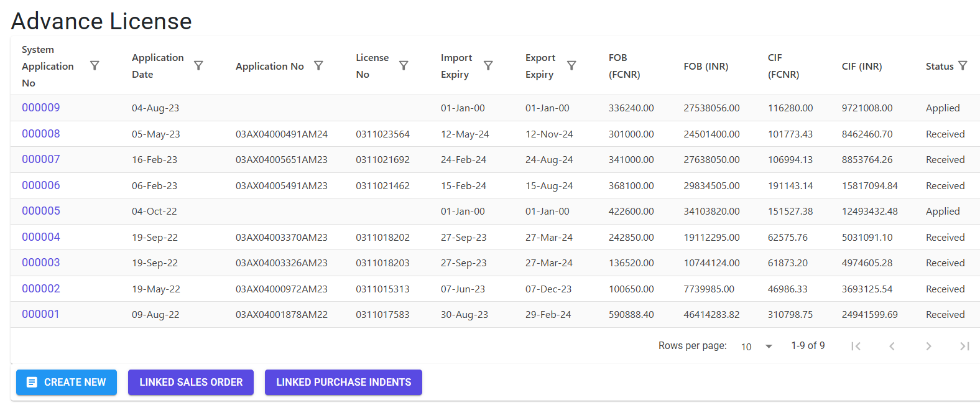Click FOB INR value 46414283.82
Image resolution: width=980 pixels, height=405 pixels.
coord(712,314)
